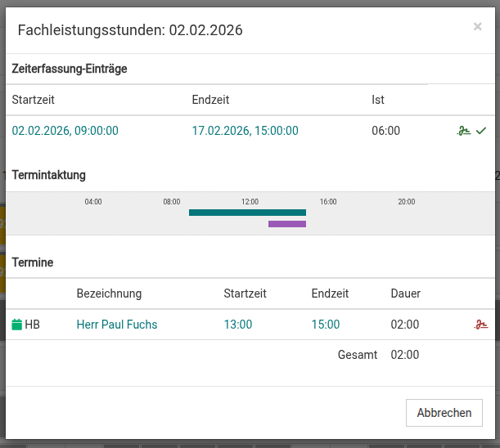The image size is (500, 448).
Task: Click the Ist column header
Action: tap(378, 100)
